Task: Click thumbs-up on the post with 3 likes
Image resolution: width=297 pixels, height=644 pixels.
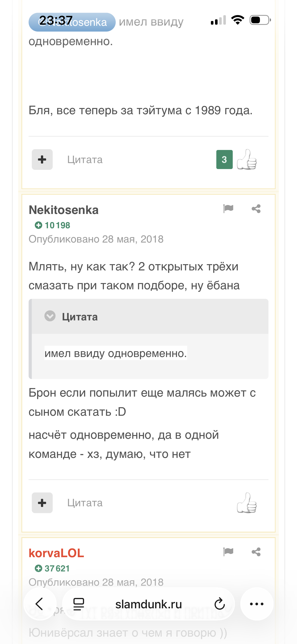Action: (247, 159)
